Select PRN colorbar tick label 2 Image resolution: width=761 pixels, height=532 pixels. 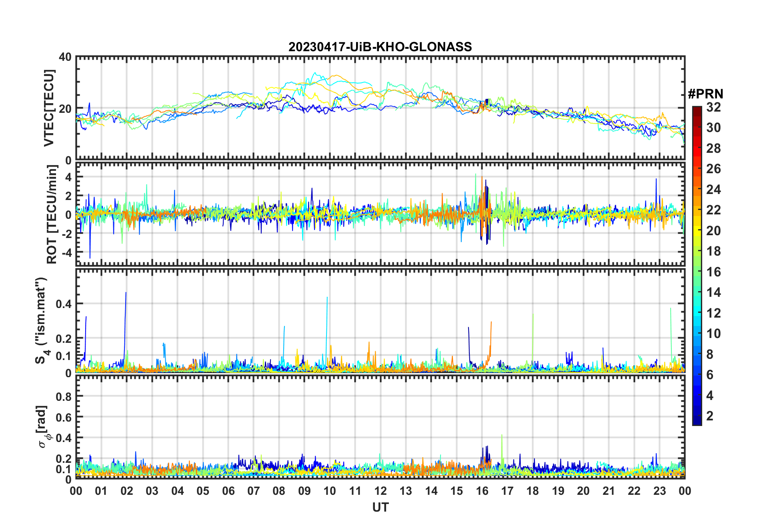[710, 416]
